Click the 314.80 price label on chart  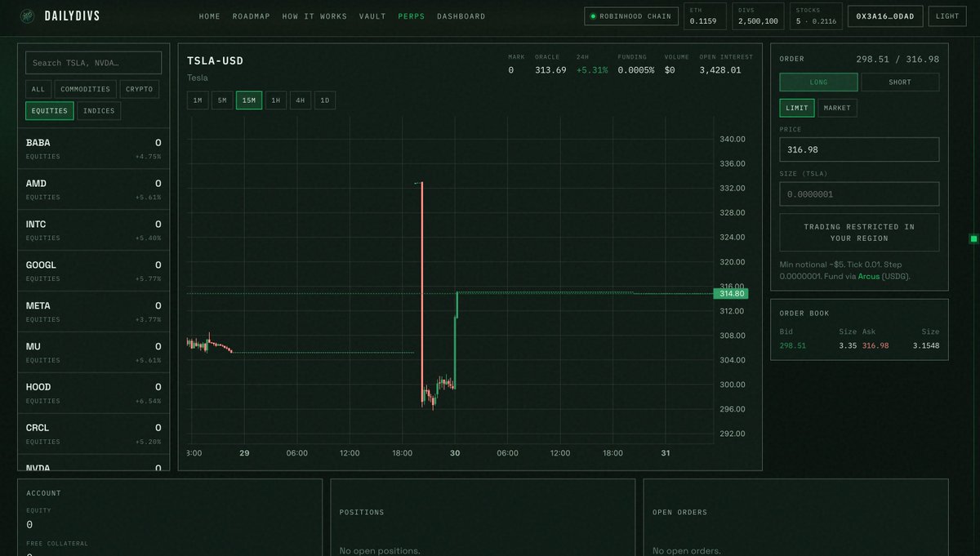731,293
